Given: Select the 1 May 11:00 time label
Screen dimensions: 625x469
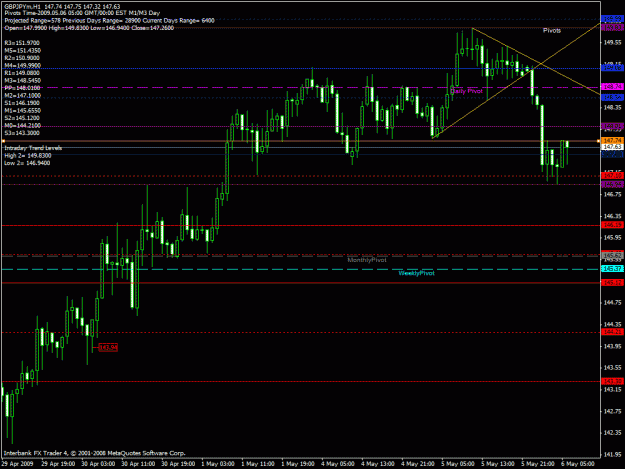Looking at the screenshot, I should coord(258,464).
